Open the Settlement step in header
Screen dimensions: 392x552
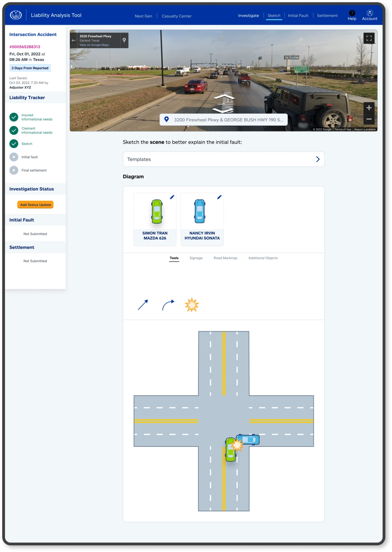coord(327,16)
